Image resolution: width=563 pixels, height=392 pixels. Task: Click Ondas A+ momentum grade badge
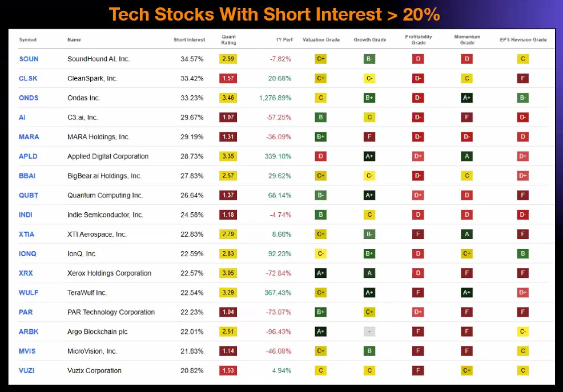(x=467, y=98)
